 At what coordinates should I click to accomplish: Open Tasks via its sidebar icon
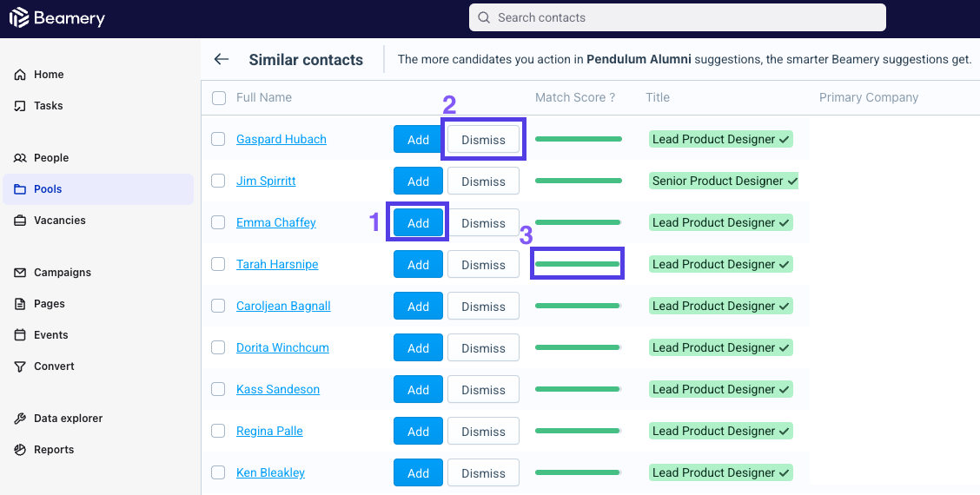click(x=20, y=106)
